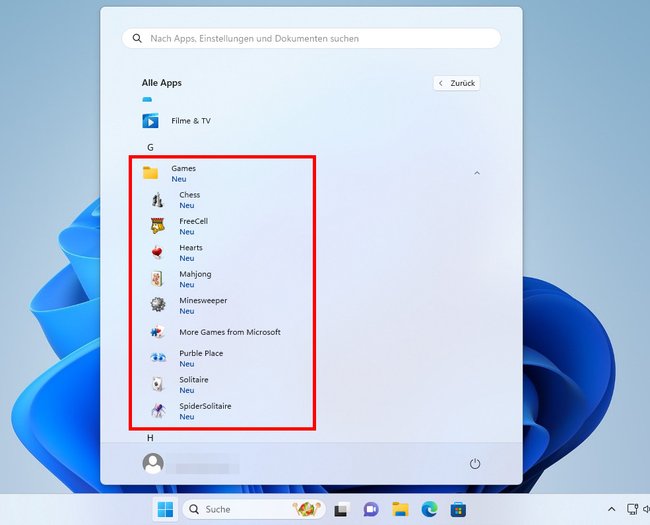This screenshot has height=525, width=650.
Task: Click the search highlight graphic in taskbar search
Action: point(306,509)
